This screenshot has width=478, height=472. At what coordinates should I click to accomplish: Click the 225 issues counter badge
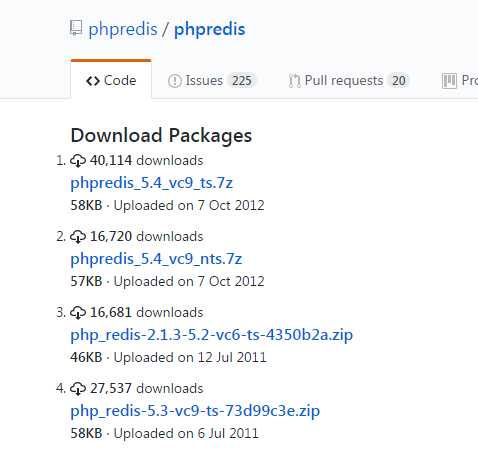click(x=242, y=81)
